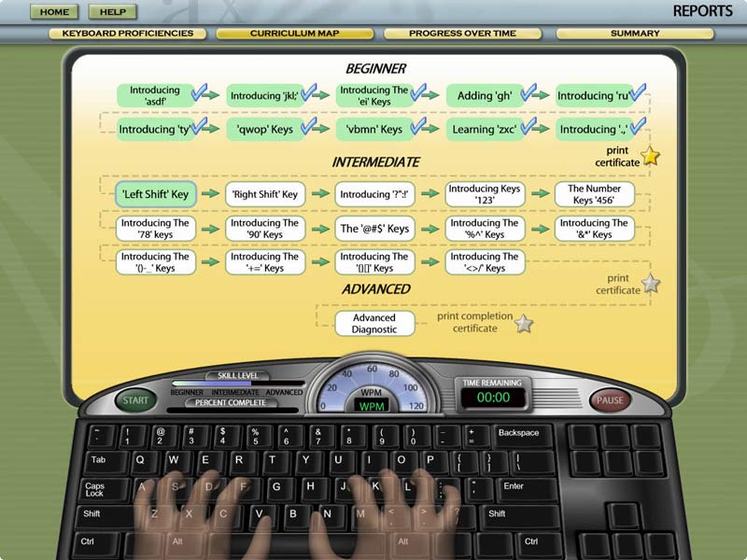Open the Introducing 'asdf' lesson
Image resolution: width=747 pixels, height=560 pixels.
pyautogui.click(x=155, y=95)
